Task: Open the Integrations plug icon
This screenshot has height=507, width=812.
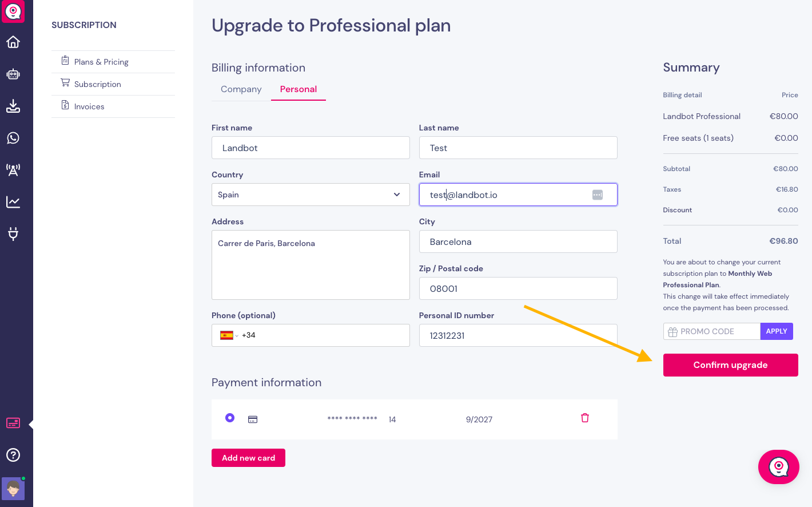Action: 13,233
